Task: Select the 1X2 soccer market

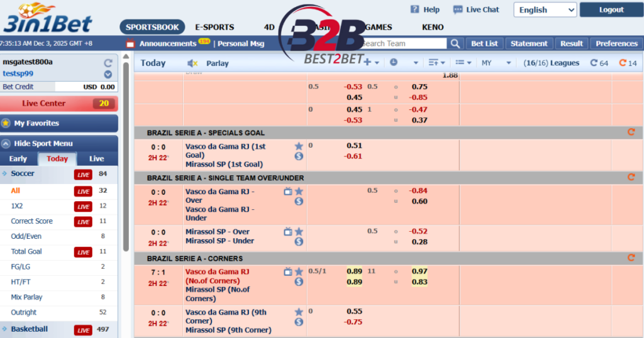Action: coord(17,206)
